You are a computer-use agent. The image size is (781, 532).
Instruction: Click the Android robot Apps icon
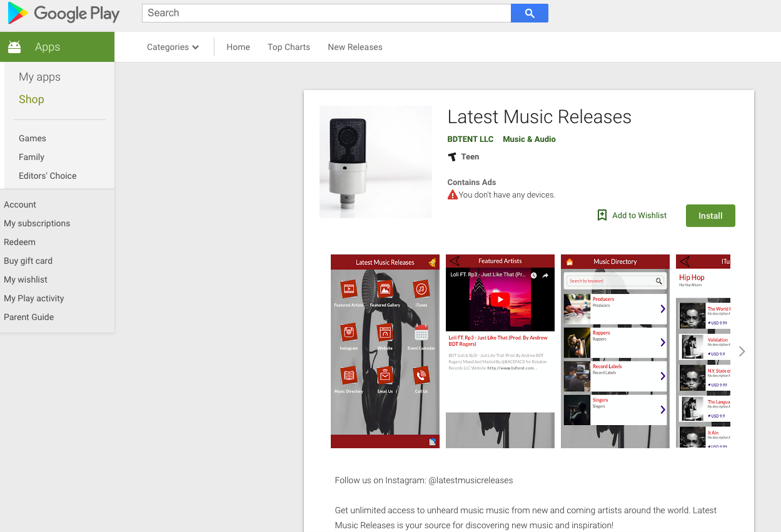(x=14, y=47)
